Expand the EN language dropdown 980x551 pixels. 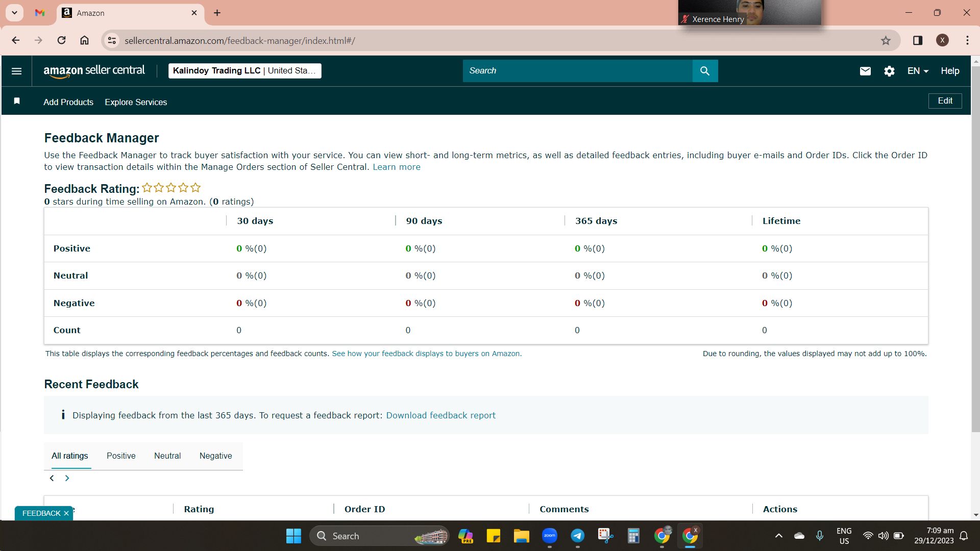point(918,71)
